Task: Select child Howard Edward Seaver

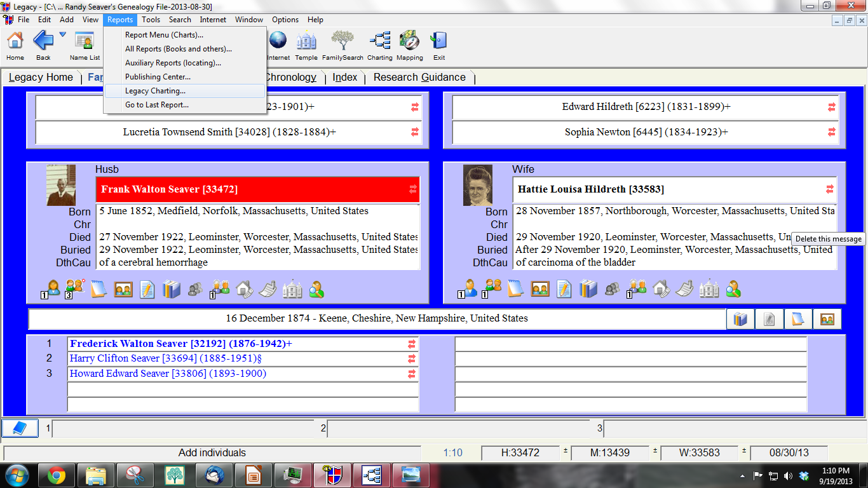Action: point(243,374)
